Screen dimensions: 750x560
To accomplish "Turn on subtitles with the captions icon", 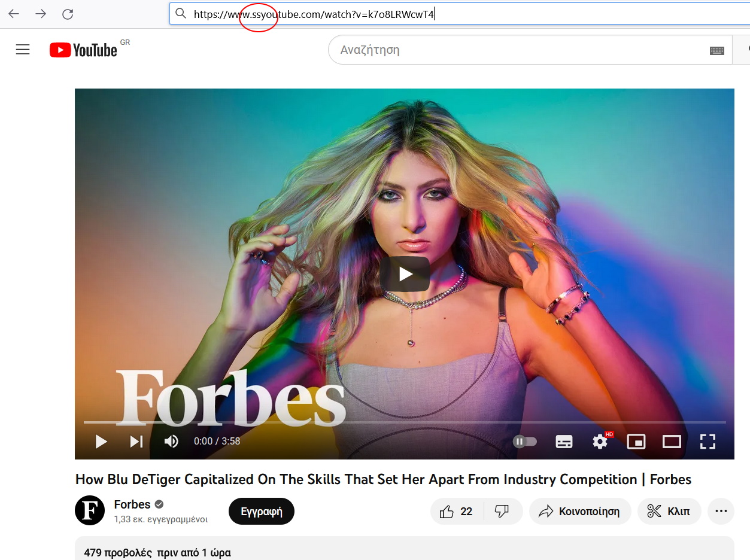I will 564,442.
